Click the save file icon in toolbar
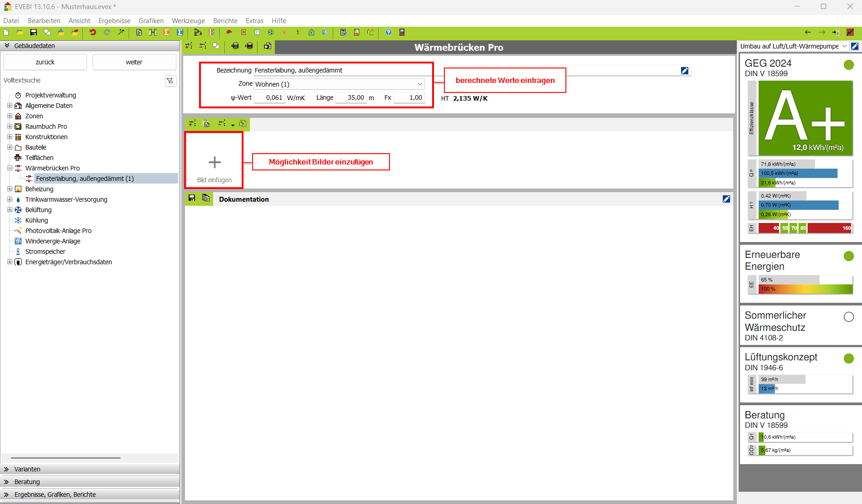 34,32
